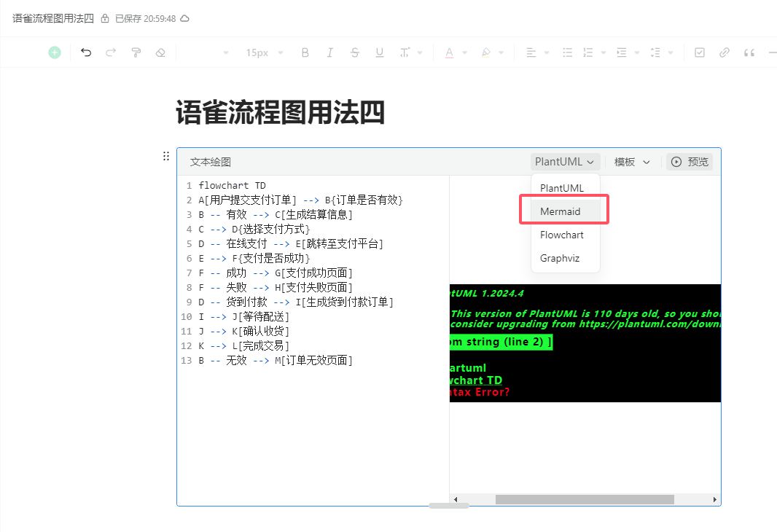Viewport: 777px width, 532px height.
Task: Open the PlantUML diagram type dropdown
Action: point(565,162)
